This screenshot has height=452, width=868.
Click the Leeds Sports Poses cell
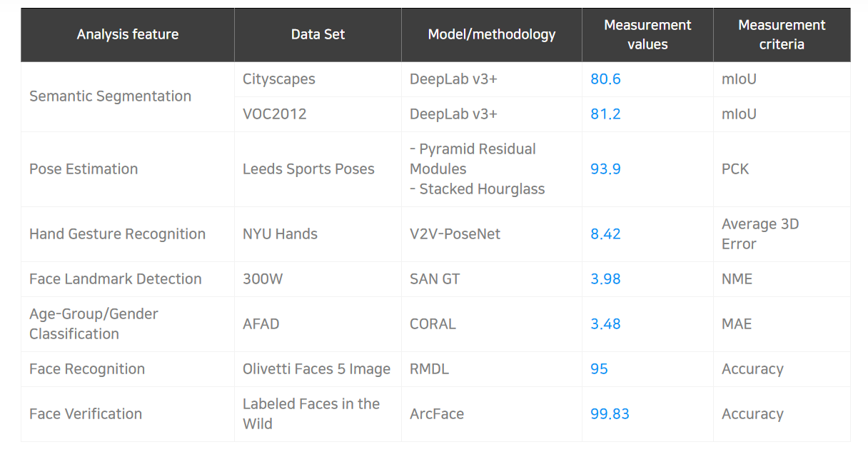(308, 169)
